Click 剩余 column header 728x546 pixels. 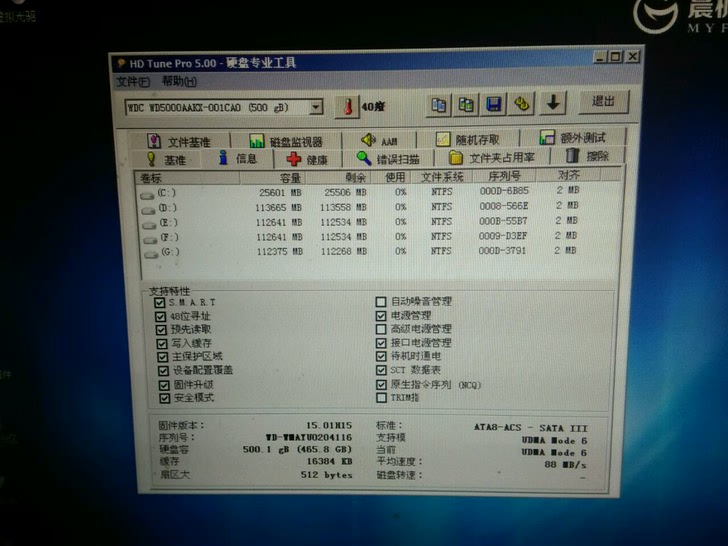pyautogui.click(x=338, y=177)
